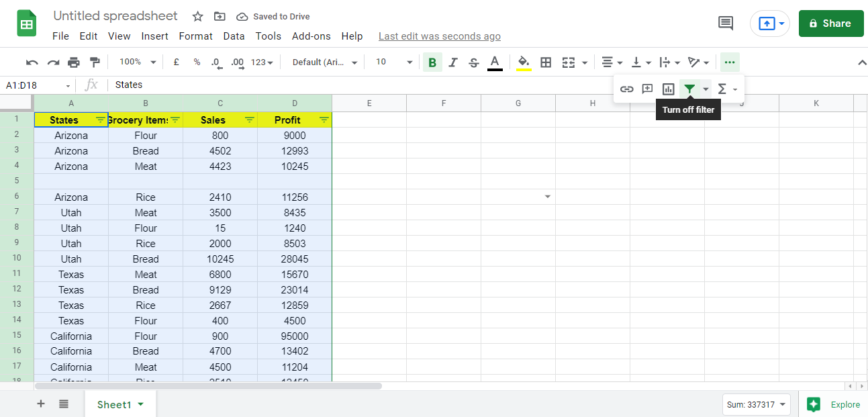Select the Paint format roller icon

(95, 62)
